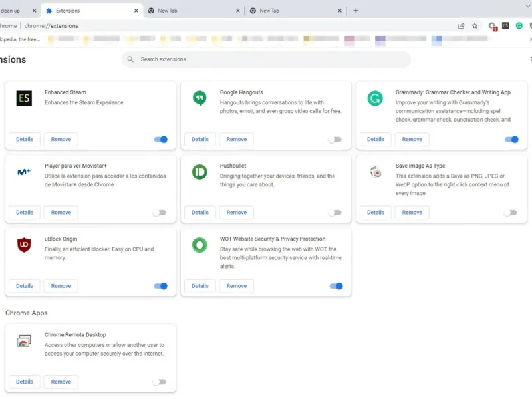The width and height of the screenshot is (532, 399).
Task: Open the Wikipedia bookmark in bookmarks bar
Action: coord(21,39)
